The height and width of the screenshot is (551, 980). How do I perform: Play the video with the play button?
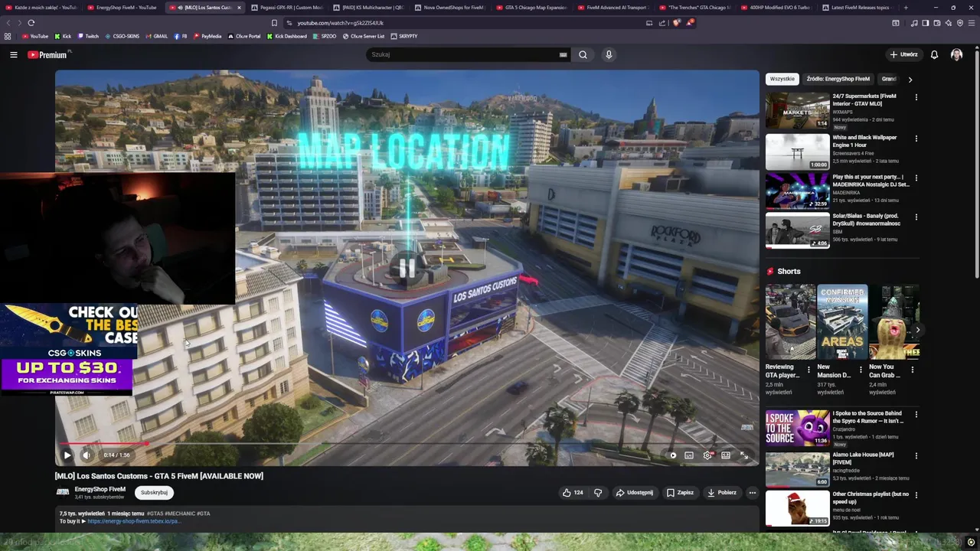tap(67, 455)
